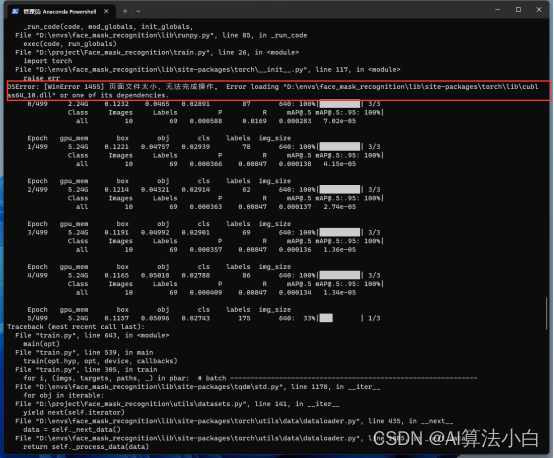Click the train.py line 643 traceback entry
This screenshot has height=458, width=554.
(x=92, y=335)
